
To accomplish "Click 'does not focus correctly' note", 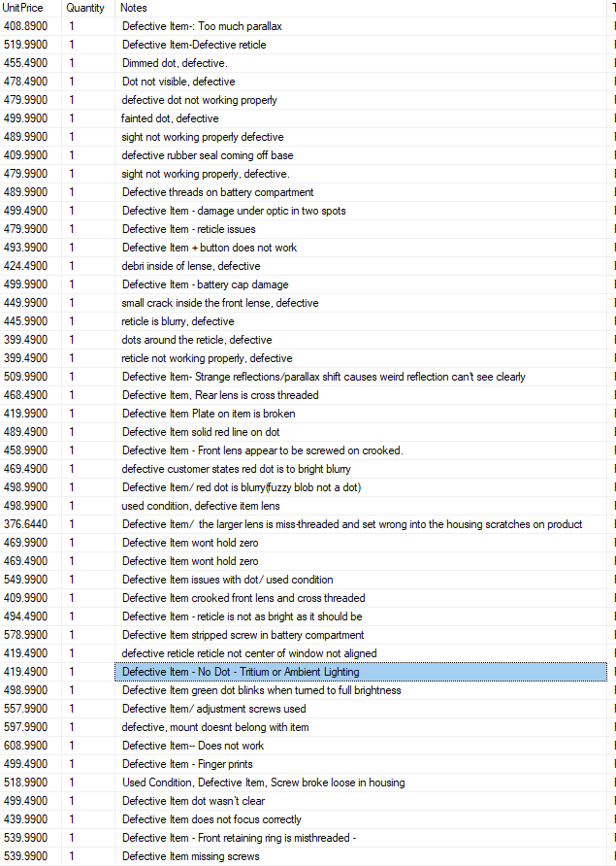I will click(361, 819).
